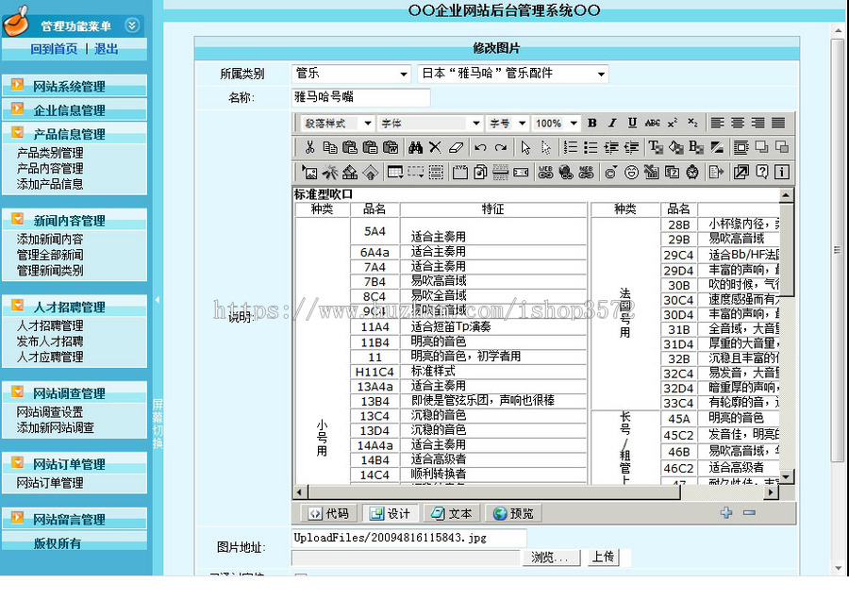This screenshot has height=616, width=849.
Task: Open the 100% zoom dropdown
Action: click(556, 124)
